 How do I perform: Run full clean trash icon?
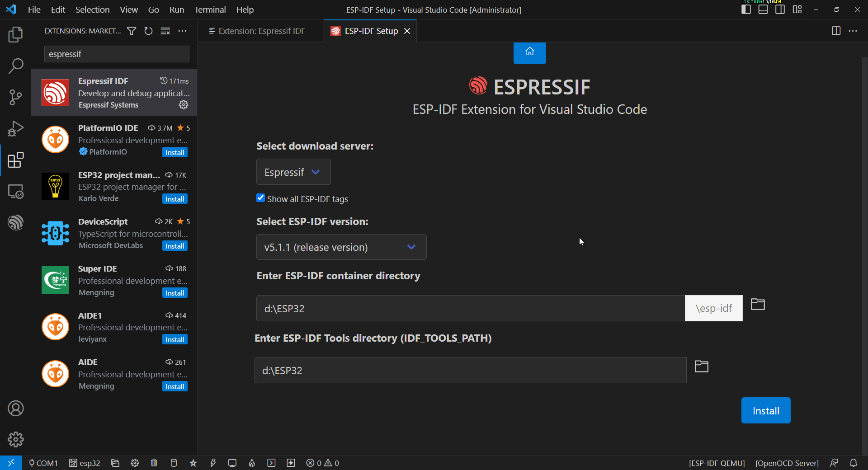tap(154, 463)
